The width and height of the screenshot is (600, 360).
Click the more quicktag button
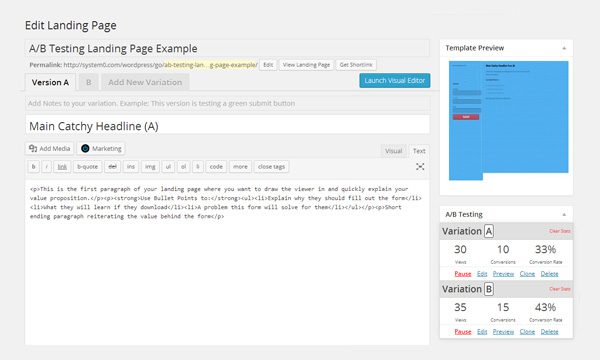240,167
